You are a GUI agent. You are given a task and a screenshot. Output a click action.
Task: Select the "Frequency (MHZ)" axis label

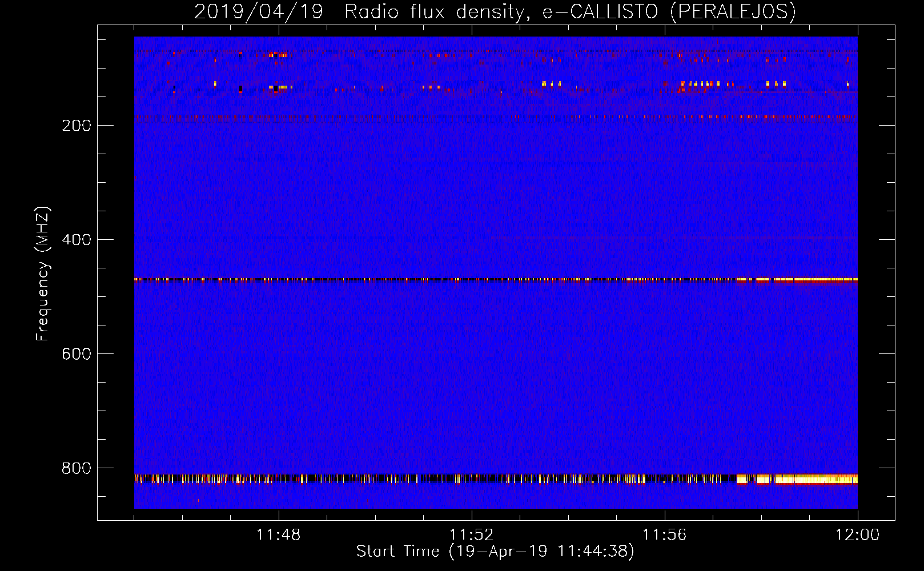42,274
